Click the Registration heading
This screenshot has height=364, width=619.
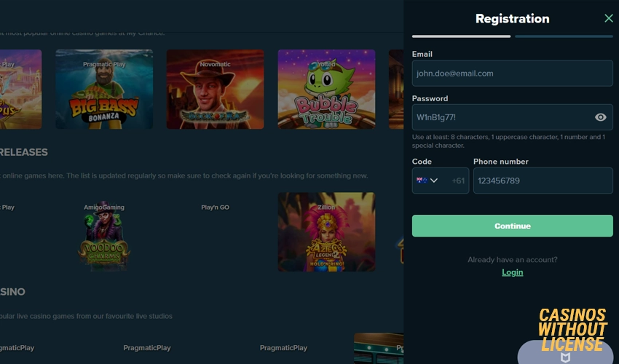[x=512, y=18]
